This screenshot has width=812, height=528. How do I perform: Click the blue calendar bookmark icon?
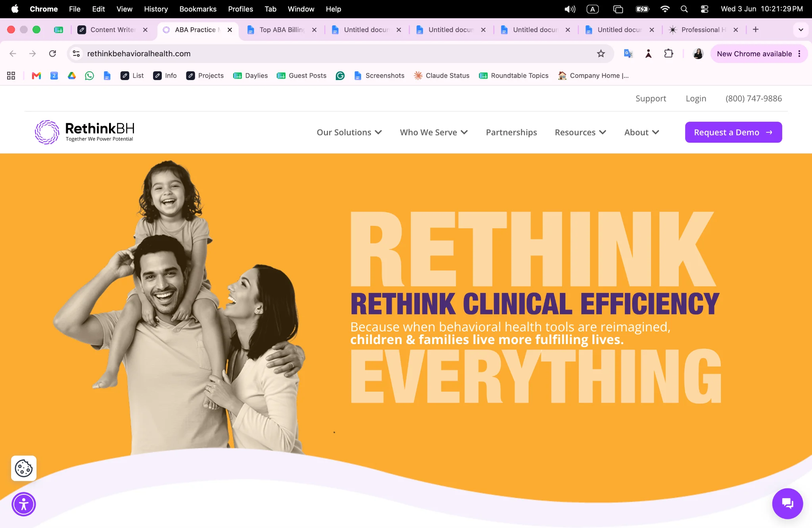click(54, 76)
